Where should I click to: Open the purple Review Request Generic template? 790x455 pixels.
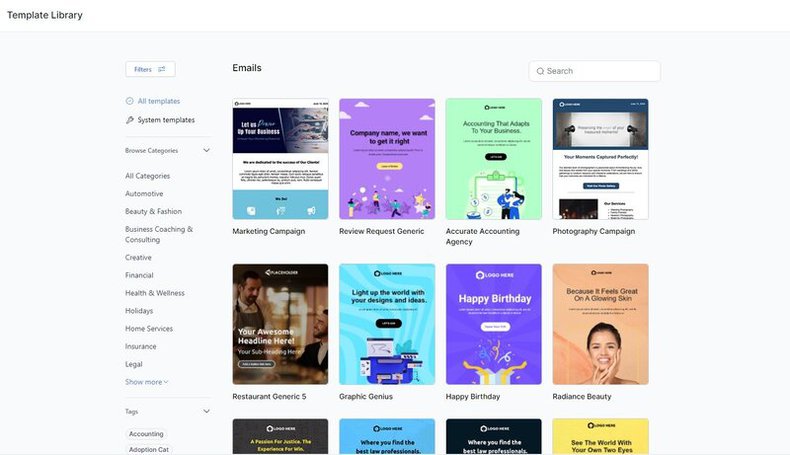click(387, 159)
